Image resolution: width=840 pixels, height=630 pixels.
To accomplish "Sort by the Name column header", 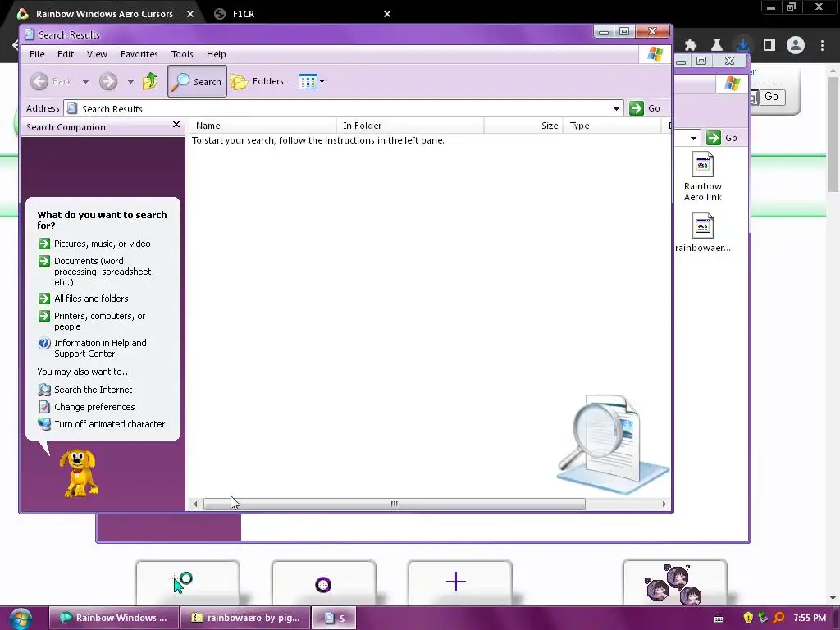I will click(262, 126).
